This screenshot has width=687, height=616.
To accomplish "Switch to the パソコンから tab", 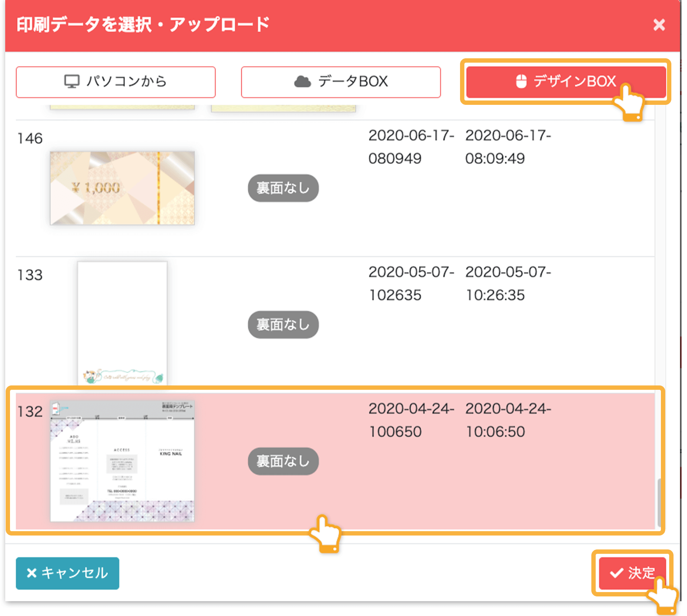I will 116,82.
